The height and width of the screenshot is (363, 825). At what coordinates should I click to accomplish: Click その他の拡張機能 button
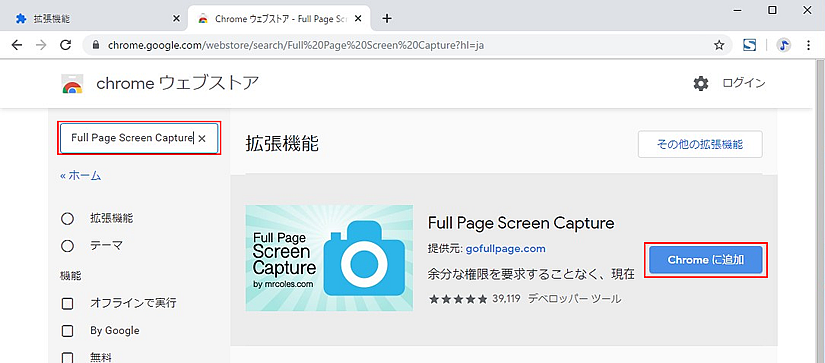[x=700, y=144]
